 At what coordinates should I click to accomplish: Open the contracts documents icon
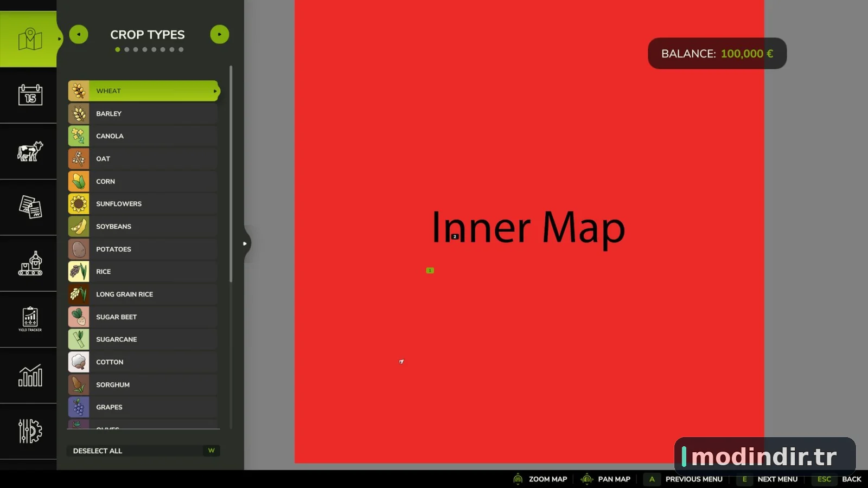coord(30,207)
